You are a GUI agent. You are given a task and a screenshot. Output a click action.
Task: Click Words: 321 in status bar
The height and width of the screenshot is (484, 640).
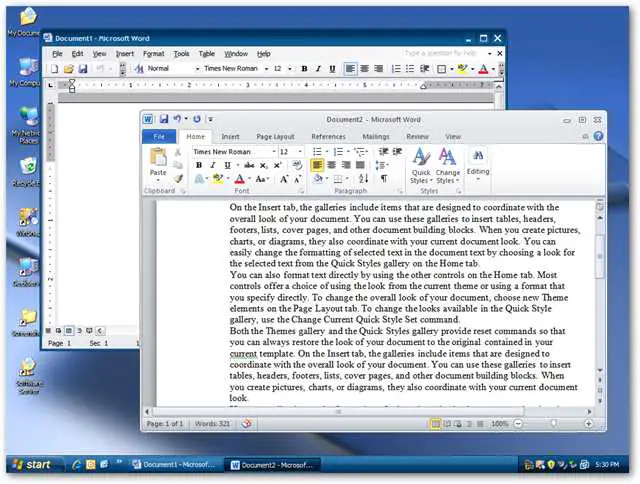click(x=212, y=424)
